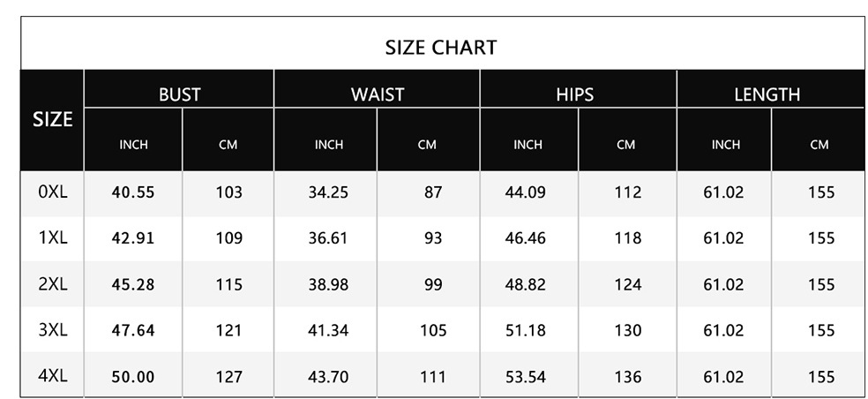Select the CM subheader under LENGTH
Viewport: 868px width, 399px height.
click(819, 145)
